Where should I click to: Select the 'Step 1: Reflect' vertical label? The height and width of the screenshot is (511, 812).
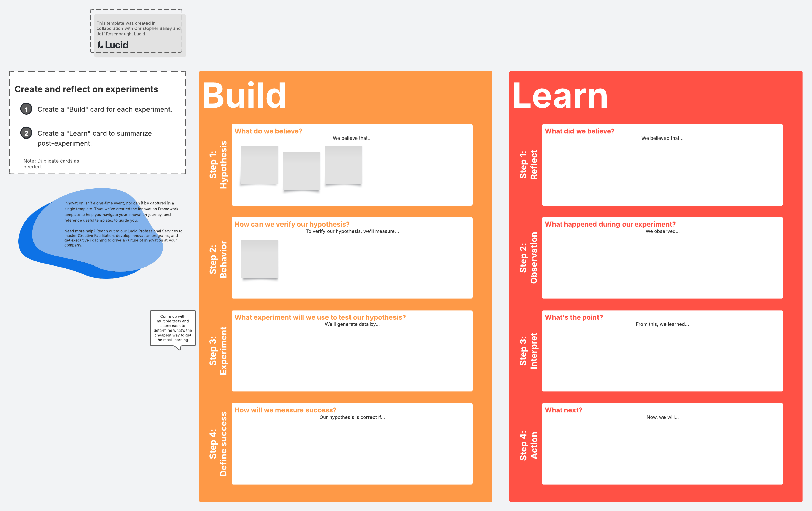click(528, 165)
